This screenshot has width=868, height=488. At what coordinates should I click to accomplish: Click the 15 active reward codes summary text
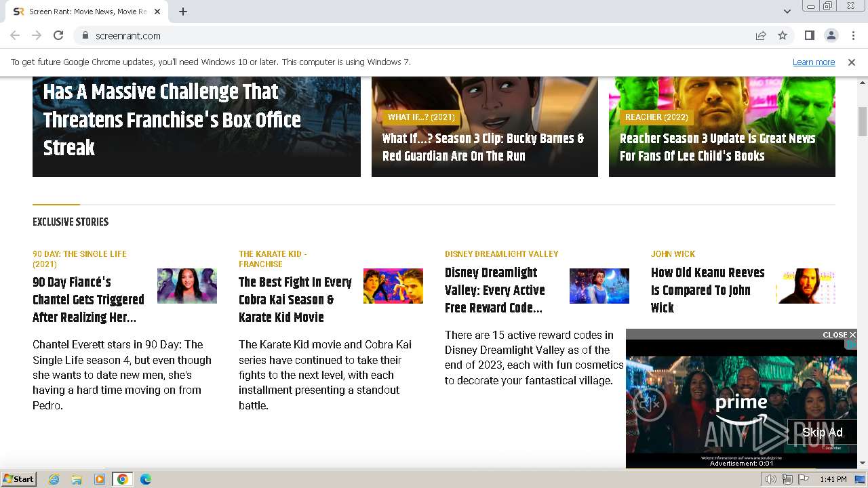tap(534, 358)
